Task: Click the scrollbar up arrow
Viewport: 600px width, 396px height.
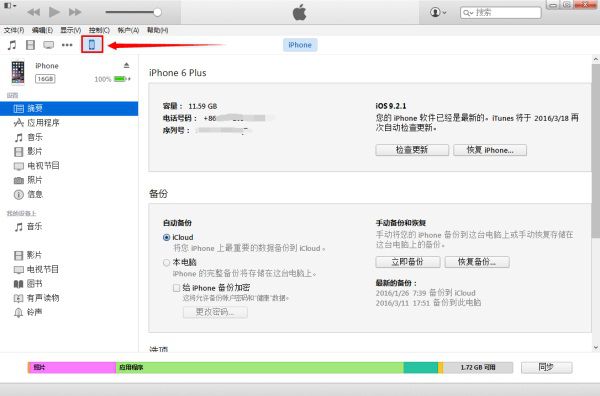Action: [596, 60]
